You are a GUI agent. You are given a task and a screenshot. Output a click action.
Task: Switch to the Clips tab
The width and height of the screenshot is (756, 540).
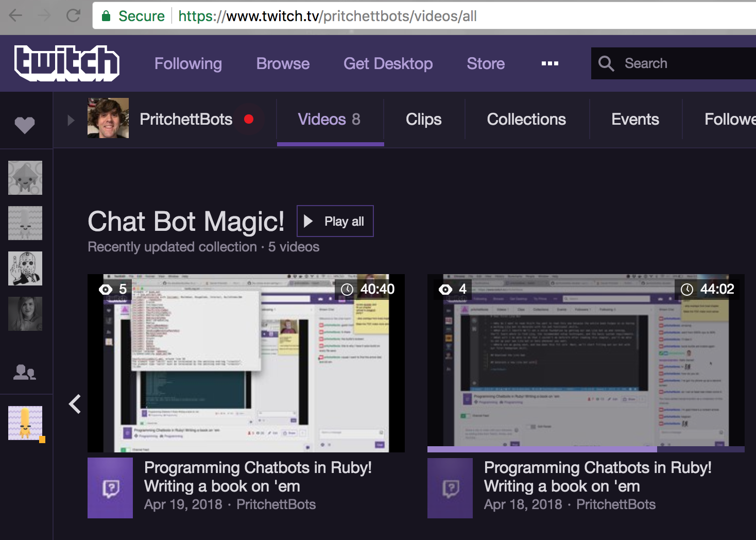tap(423, 119)
